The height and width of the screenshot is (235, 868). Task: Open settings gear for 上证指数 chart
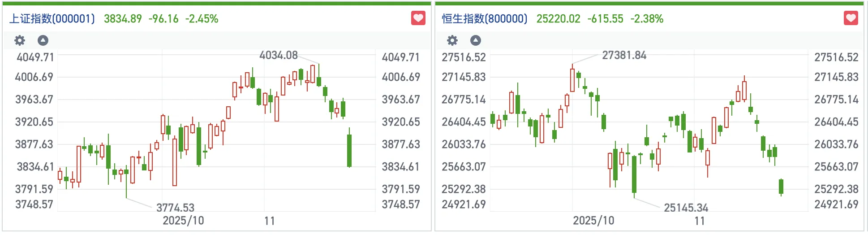point(20,40)
